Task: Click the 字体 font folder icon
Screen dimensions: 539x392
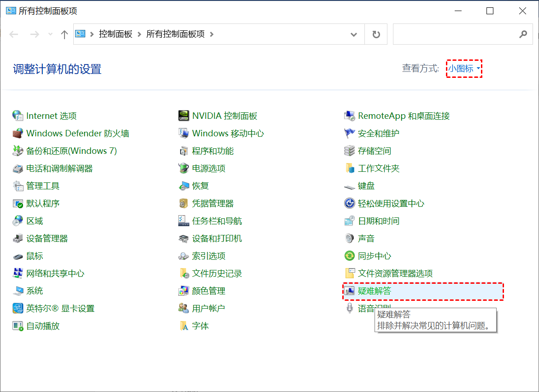Action: 183,326
